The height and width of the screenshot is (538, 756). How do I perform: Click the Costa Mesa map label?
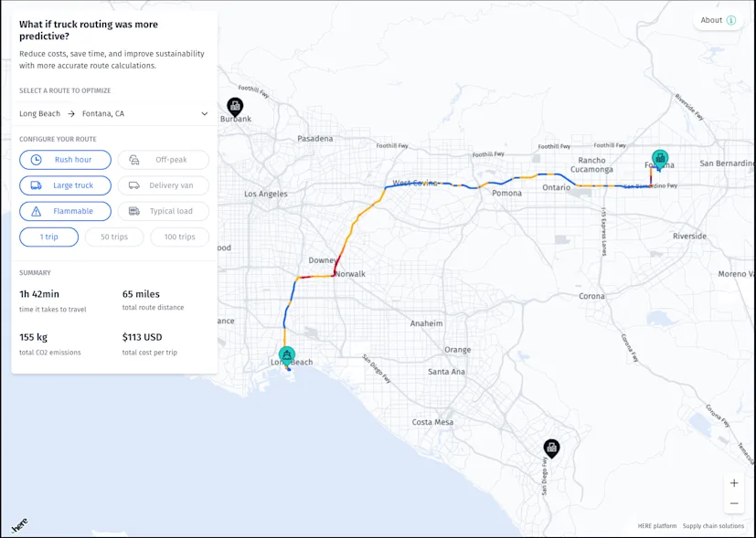(432, 422)
